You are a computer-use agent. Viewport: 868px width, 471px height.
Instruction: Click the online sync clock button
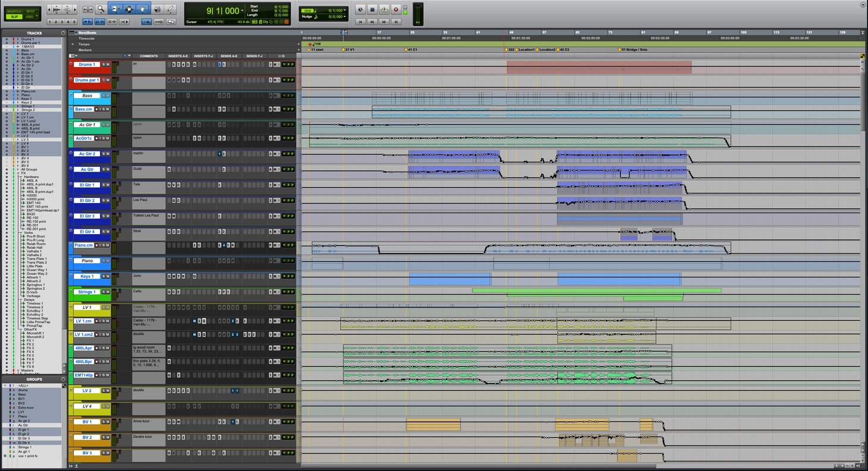[x=360, y=10]
